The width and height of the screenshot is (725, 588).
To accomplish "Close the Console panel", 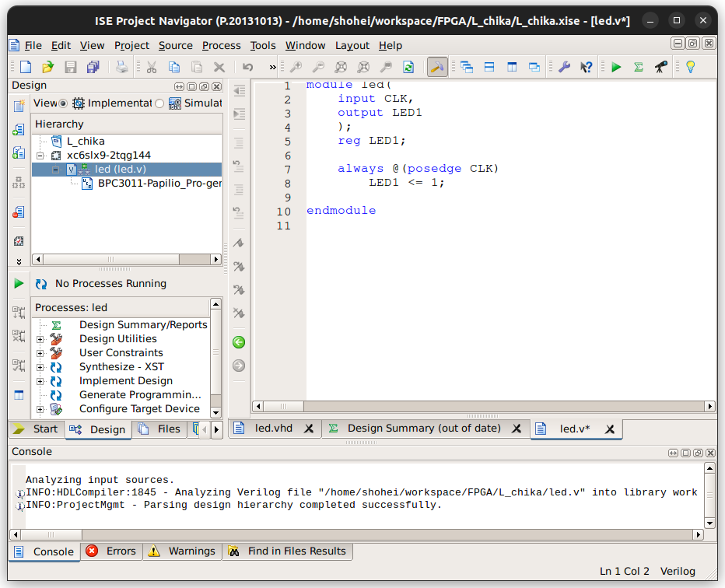I will tap(711, 453).
